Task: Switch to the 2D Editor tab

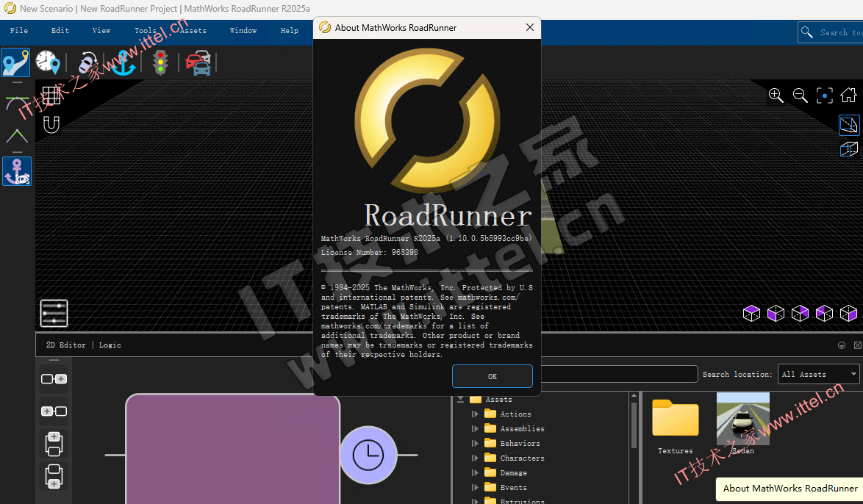Action: click(x=66, y=345)
